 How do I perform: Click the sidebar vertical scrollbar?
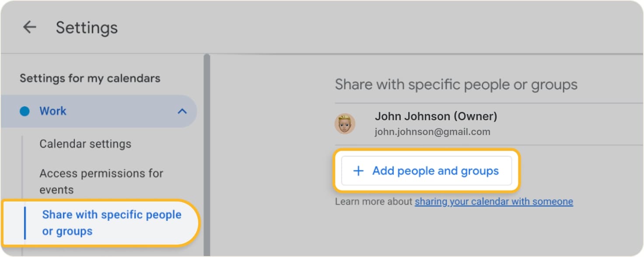pos(206,153)
